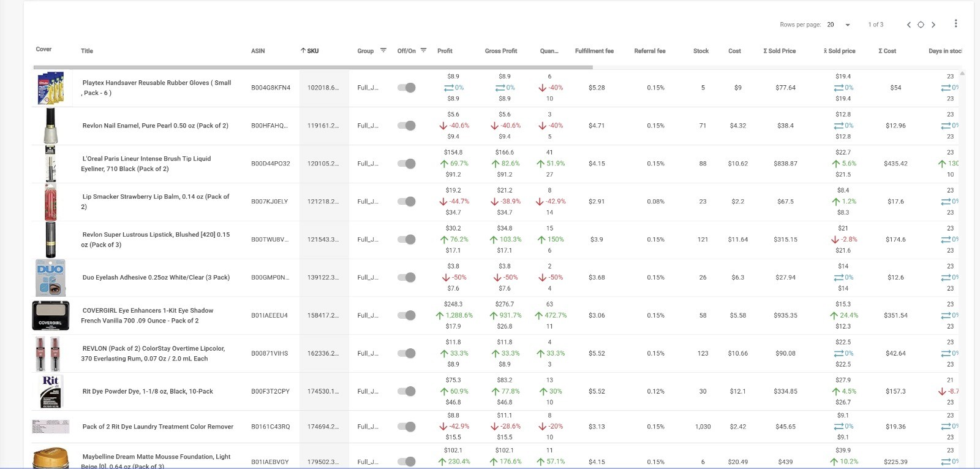This screenshot has height=469, width=980.
Task: Toggle Off/On switch for COVERGIRL Eye Enhancers
Action: 407,316
